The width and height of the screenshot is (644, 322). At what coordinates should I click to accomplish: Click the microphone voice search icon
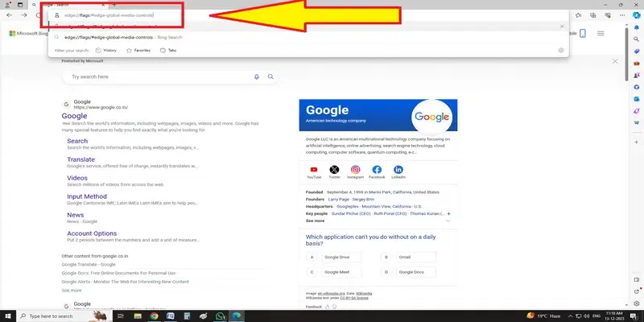click(x=257, y=76)
